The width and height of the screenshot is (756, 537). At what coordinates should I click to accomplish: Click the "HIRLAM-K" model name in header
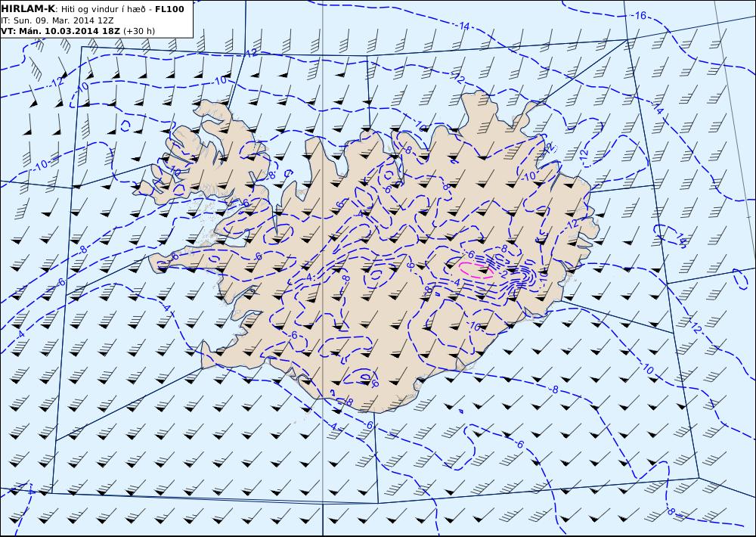28,9
